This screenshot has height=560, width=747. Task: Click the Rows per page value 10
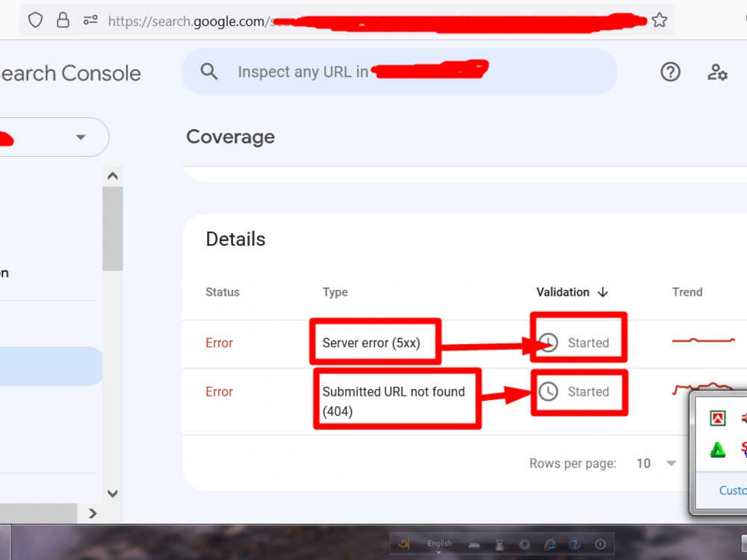point(643,464)
